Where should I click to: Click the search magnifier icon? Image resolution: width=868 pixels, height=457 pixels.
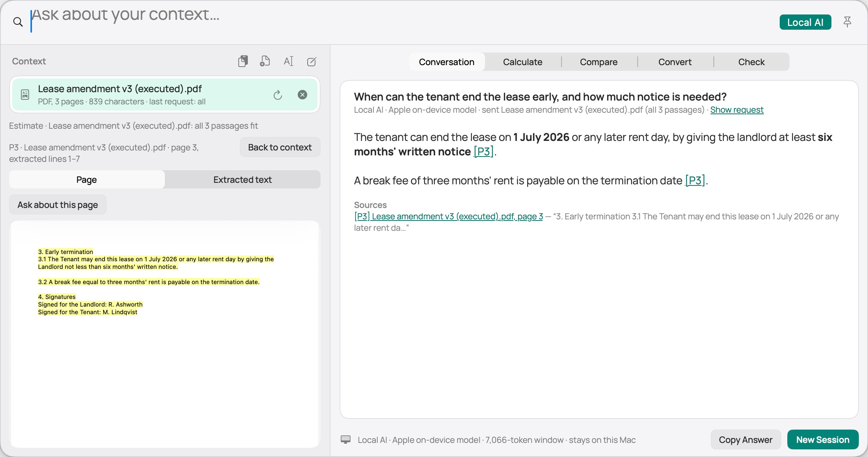[18, 22]
